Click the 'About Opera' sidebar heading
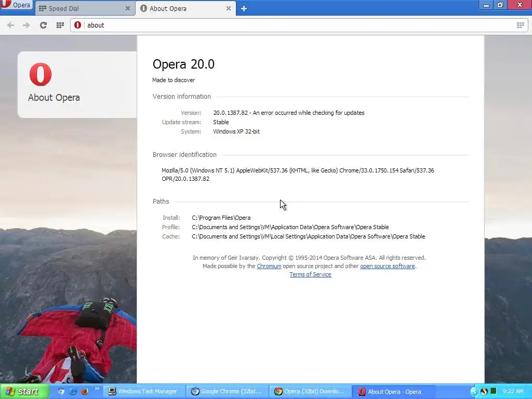This screenshot has height=399, width=532. pyautogui.click(x=54, y=98)
